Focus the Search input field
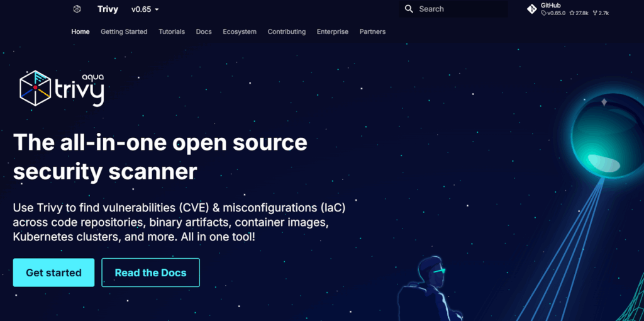This screenshot has height=321, width=644. click(459, 9)
